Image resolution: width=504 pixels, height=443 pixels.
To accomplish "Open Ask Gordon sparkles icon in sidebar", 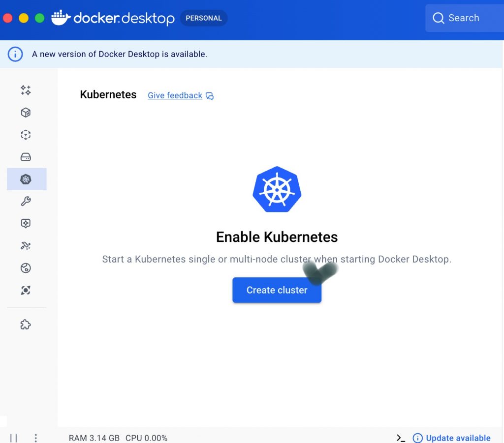I will [26, 90].
